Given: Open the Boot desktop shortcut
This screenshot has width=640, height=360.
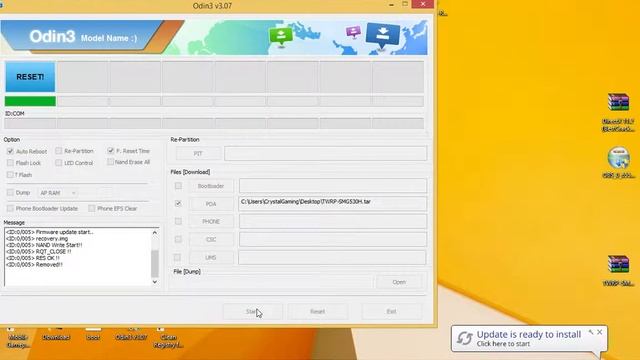Looking at the screenshot, I should [x=93, y=334].
